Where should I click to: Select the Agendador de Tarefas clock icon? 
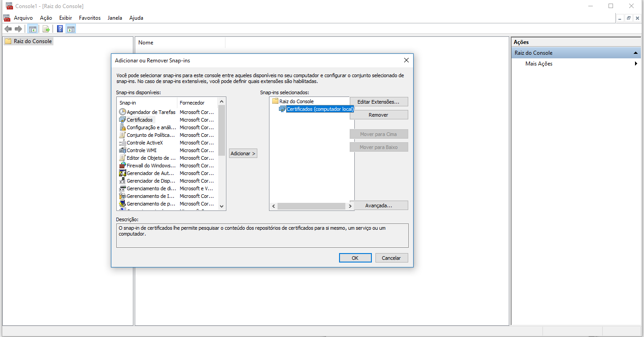tap(123, 112)
